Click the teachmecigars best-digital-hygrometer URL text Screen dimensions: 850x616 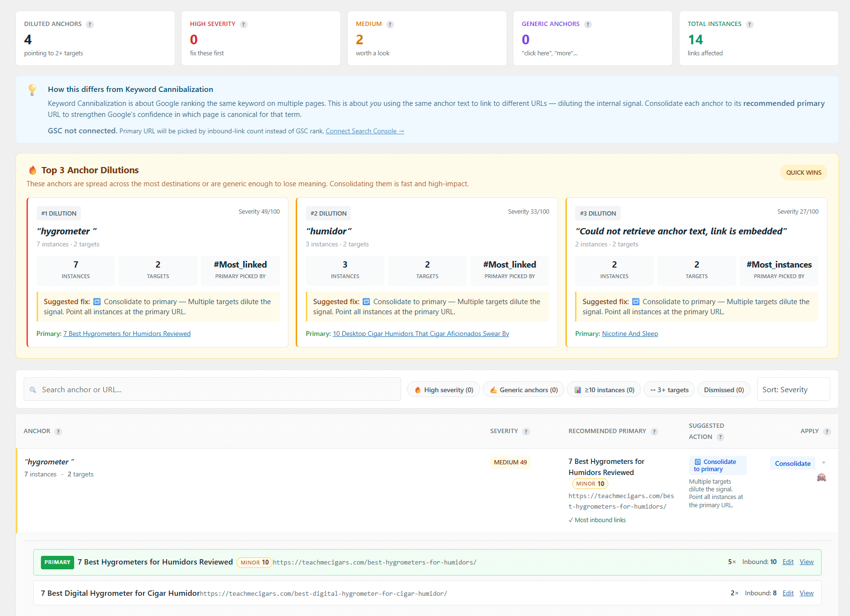[323, 594]
